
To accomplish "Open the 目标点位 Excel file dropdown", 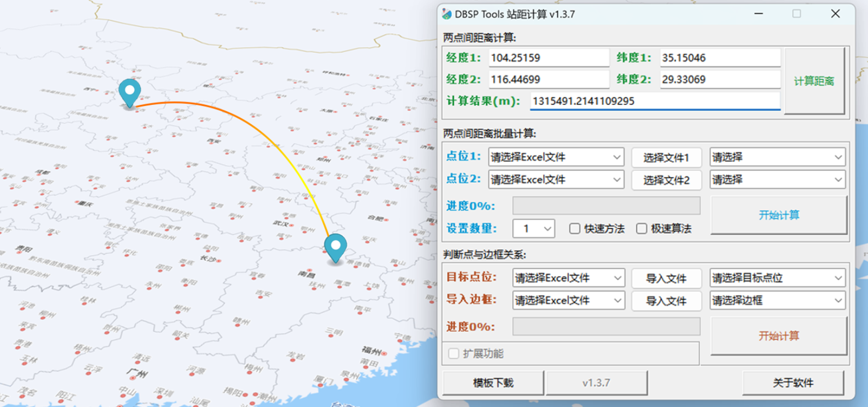I will [x=568, y=278].
